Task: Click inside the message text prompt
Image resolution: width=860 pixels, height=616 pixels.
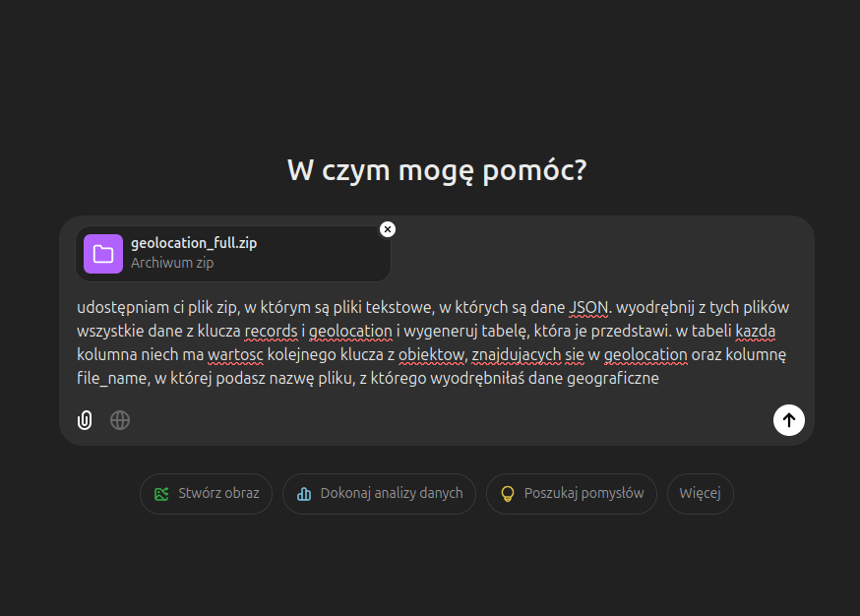Action: 433,342
